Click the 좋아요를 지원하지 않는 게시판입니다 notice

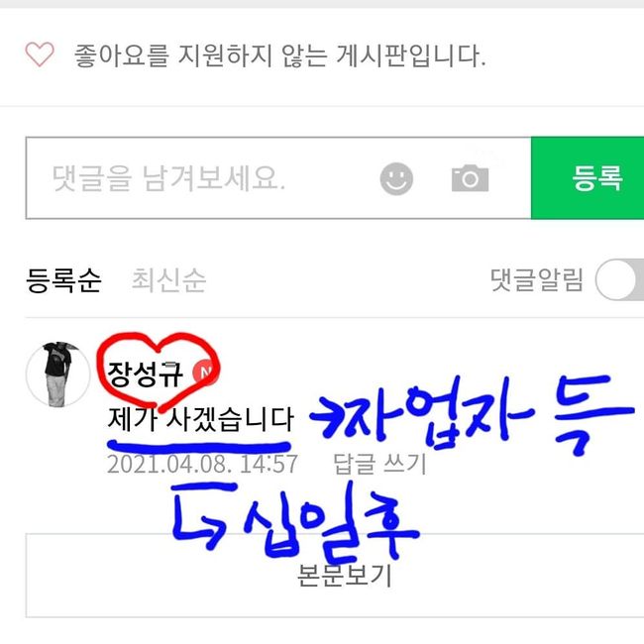click(279, 55)
